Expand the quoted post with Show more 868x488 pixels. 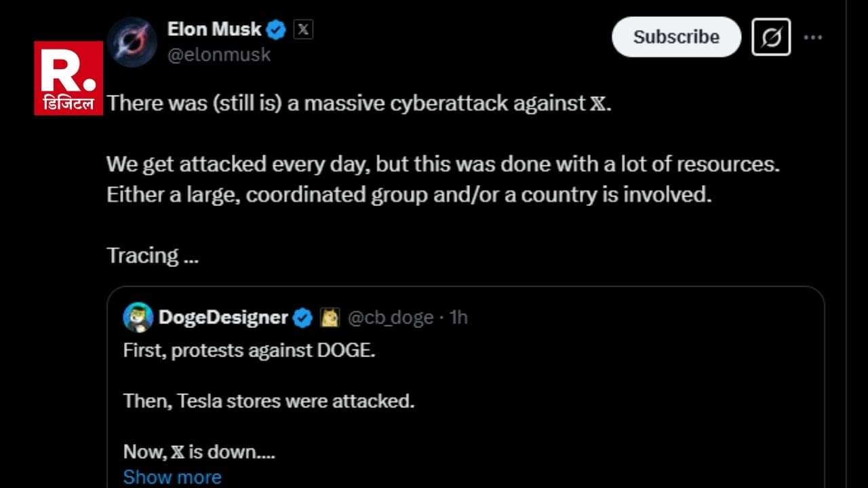pos(172,476)
